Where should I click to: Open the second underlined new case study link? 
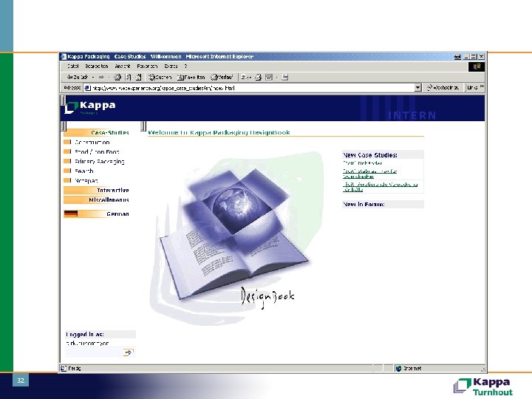click(x=369, y=174)
